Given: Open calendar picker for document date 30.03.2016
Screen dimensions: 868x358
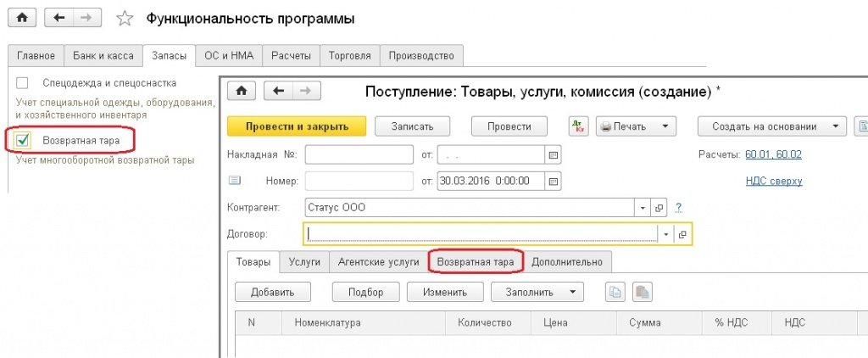Looking at the screenshot, I should pyautogui.click(x=554, y=181).
